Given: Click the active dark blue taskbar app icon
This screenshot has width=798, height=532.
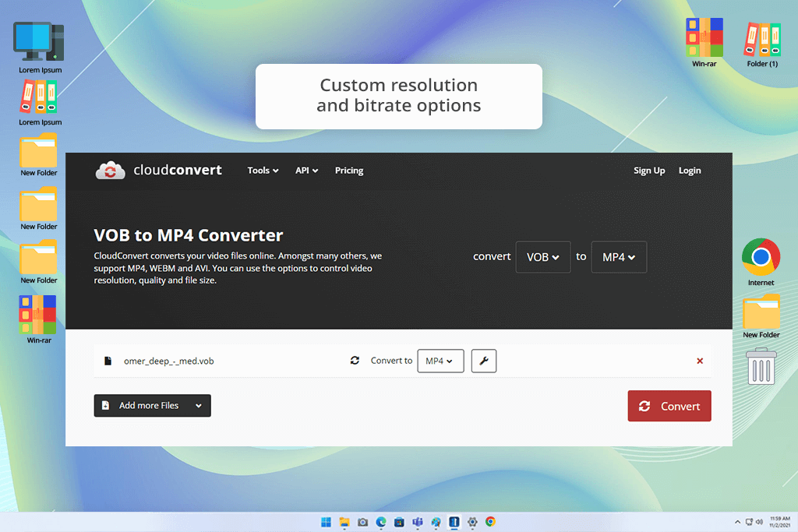Looking at the screenshot, I should (x=454, y=522).
